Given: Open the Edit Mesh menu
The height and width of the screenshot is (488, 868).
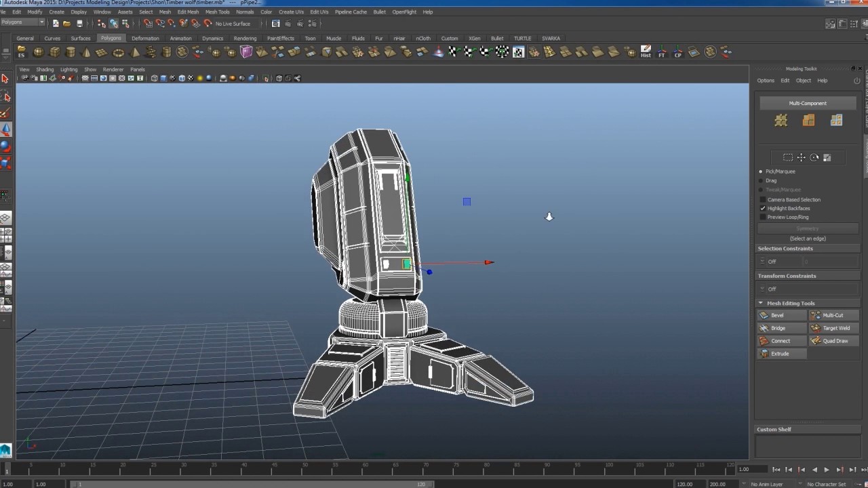Looking at the screenshot, I should point(188,12).
